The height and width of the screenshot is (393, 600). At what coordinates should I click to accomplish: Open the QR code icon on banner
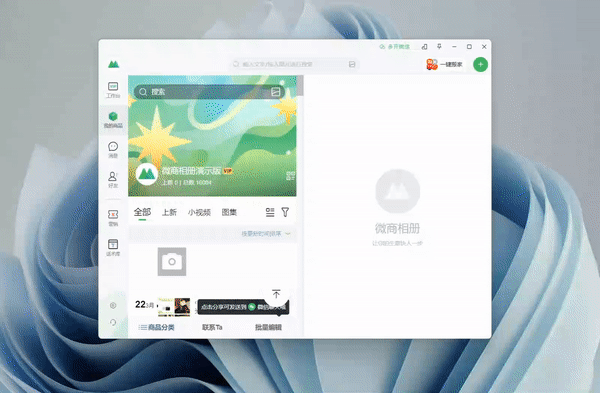click(x=290, y=176)
